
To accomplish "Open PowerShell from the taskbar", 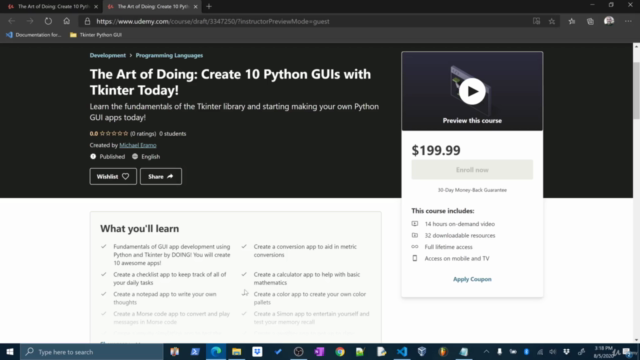I will click(195, 351).
